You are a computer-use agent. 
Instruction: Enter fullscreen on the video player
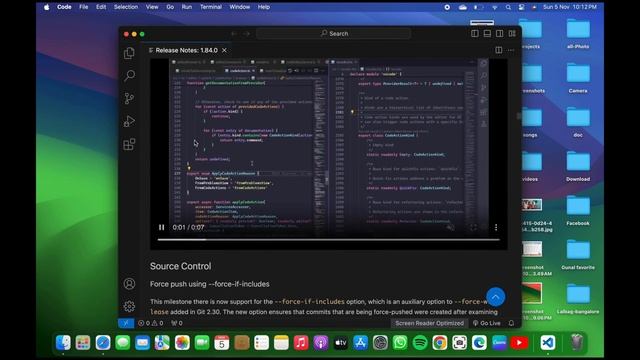pyautogui.click(x=473, y=227)
